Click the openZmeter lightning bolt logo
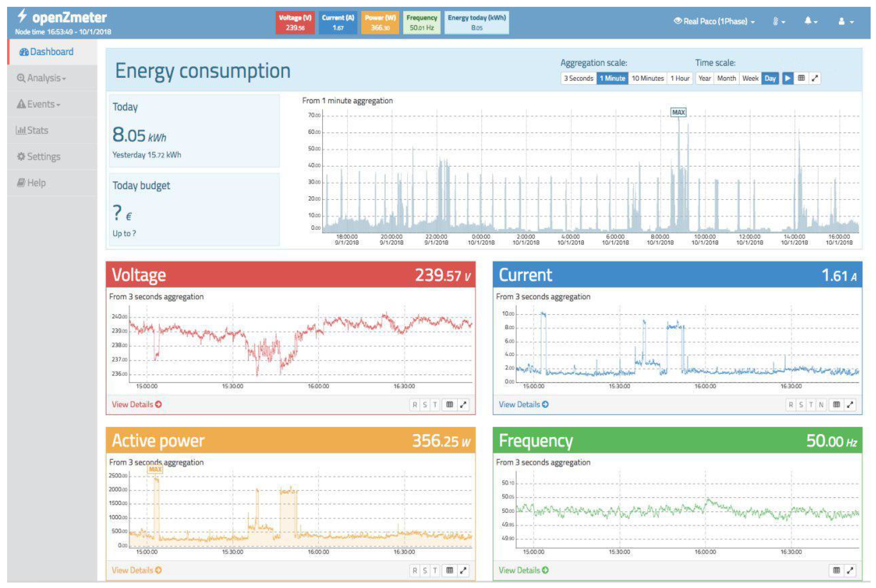Screen dimensions: 876x588 22,16
